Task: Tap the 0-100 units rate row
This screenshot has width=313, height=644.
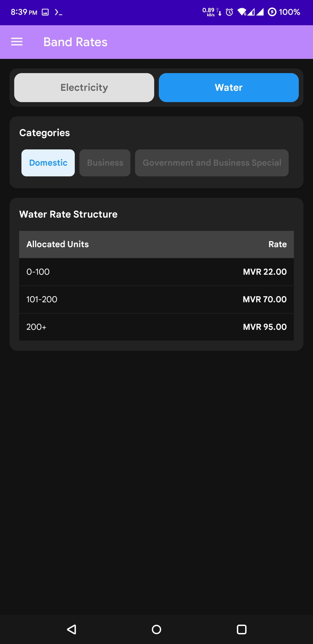Action: (x=156, y=272)
